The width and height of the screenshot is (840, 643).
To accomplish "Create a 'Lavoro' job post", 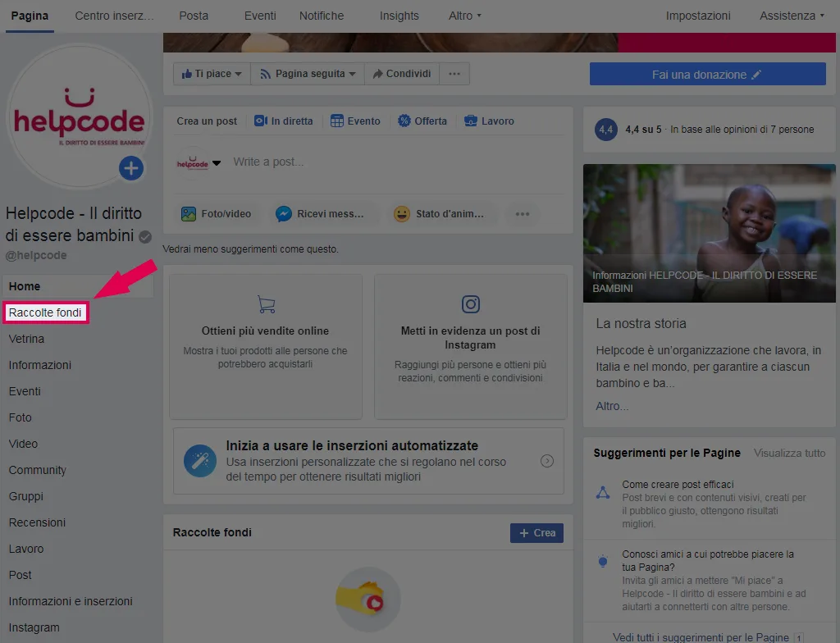I will point(489,121).
